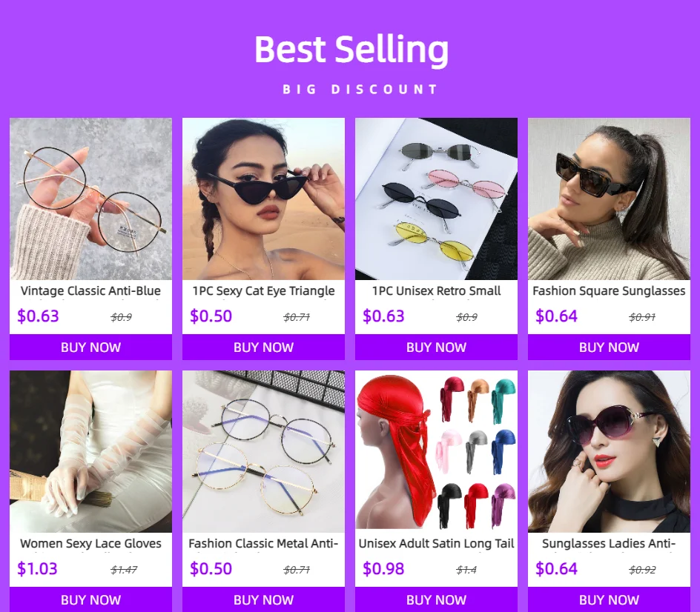Viewport: 700px width, 612px height.
Task: Open the Unisex Retro Small oval sunglasses image
Action: [436, 199]
